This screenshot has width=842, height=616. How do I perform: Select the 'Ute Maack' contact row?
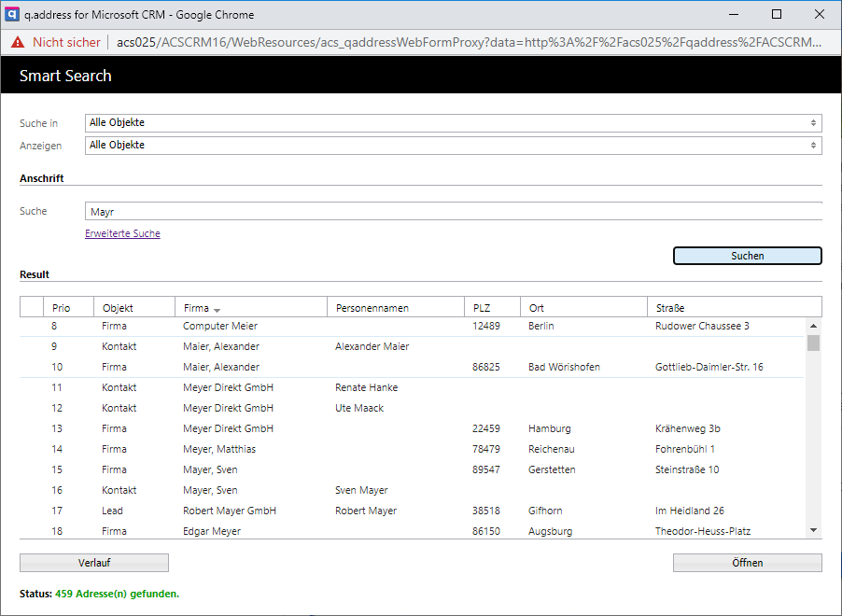(412, 408)
